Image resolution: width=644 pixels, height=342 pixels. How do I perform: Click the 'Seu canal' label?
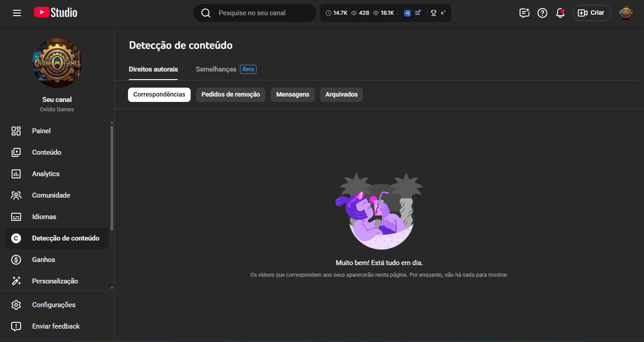tap(57, 100)
